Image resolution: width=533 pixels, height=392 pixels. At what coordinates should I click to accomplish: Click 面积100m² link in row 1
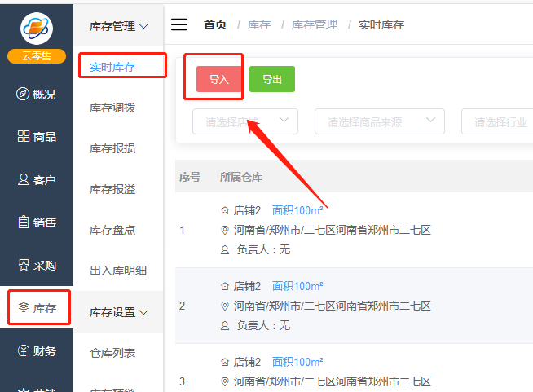click(x=297, y=210)
